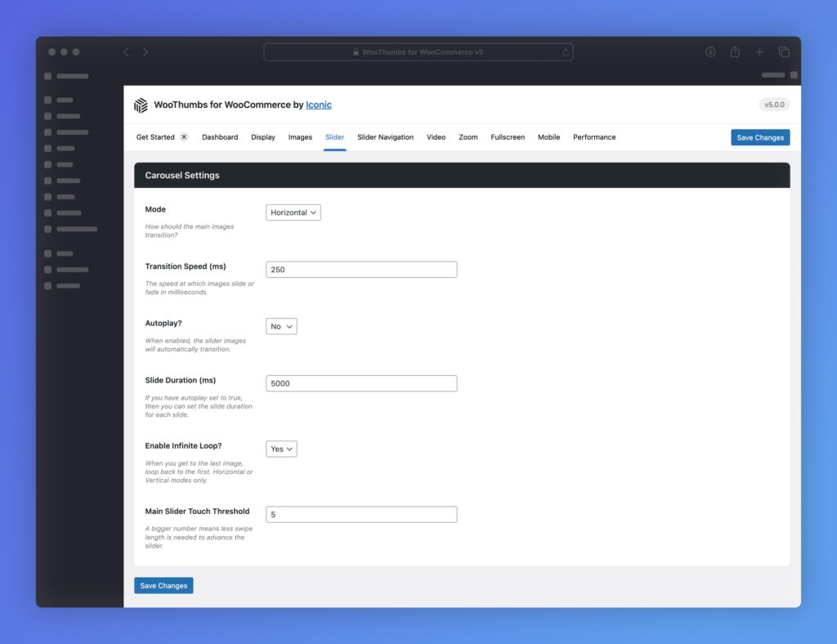Open the downloads icon in the toolbar
The width and height of the screenshot is (837, 644).
(x=709, y=51)
